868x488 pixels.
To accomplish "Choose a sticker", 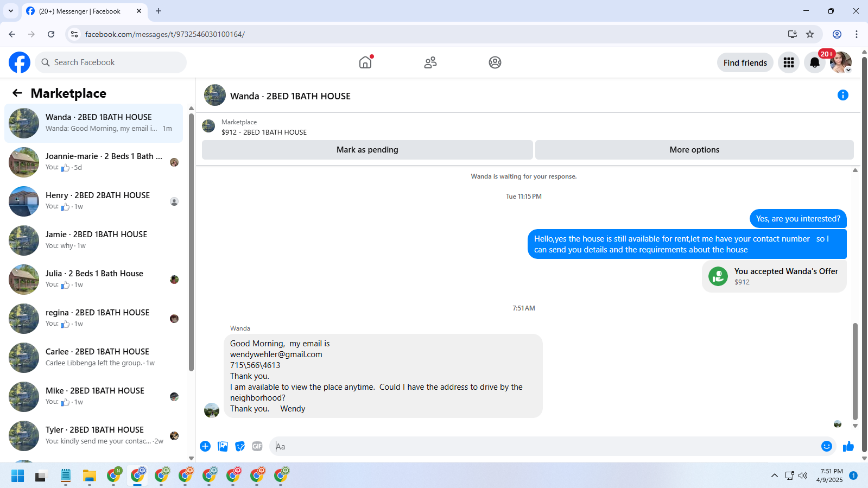I will coord(240,446).
